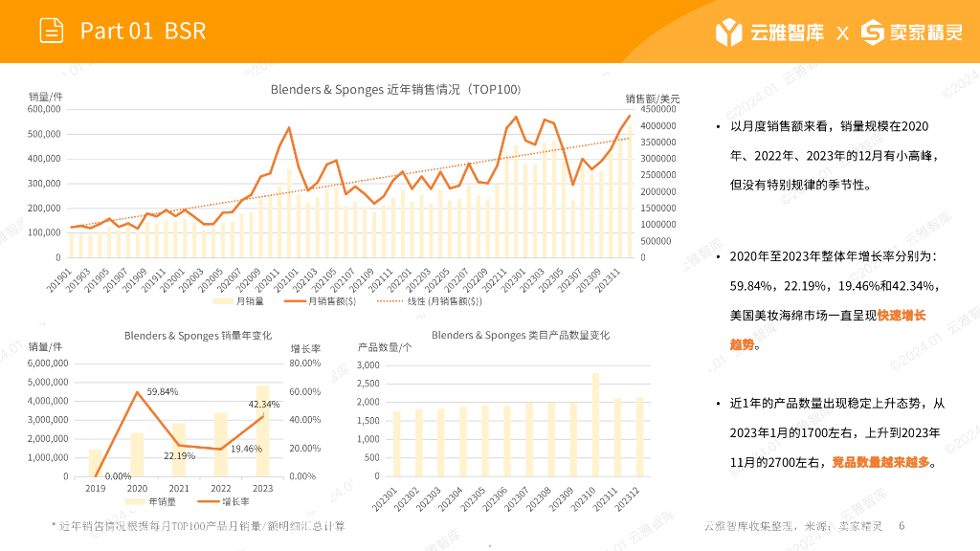
Task: Click the Blenders & Sponges 近年销售情况 chart title
Action: [395, 89]
